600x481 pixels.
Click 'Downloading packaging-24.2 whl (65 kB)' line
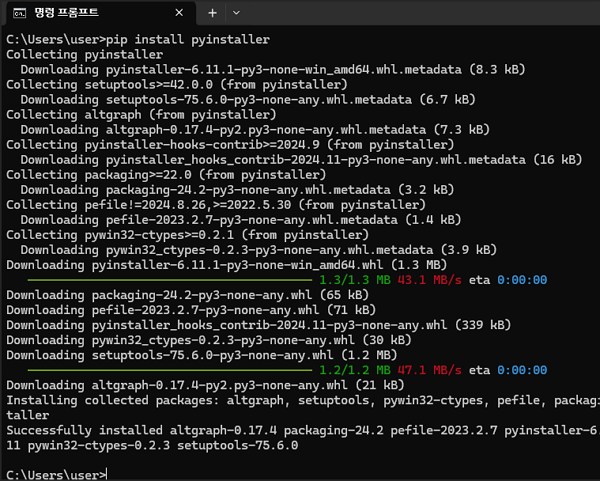188,295
